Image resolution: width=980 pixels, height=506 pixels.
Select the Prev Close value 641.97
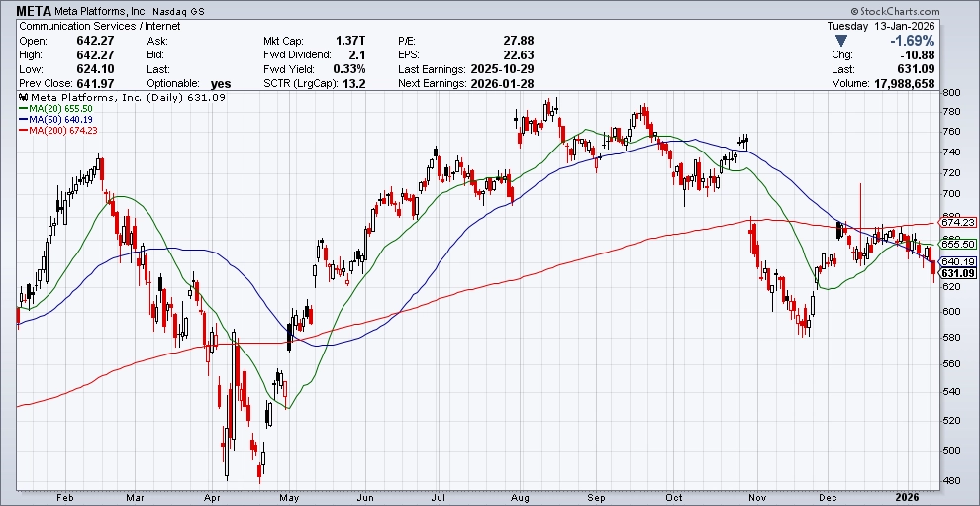pos(95,84)
